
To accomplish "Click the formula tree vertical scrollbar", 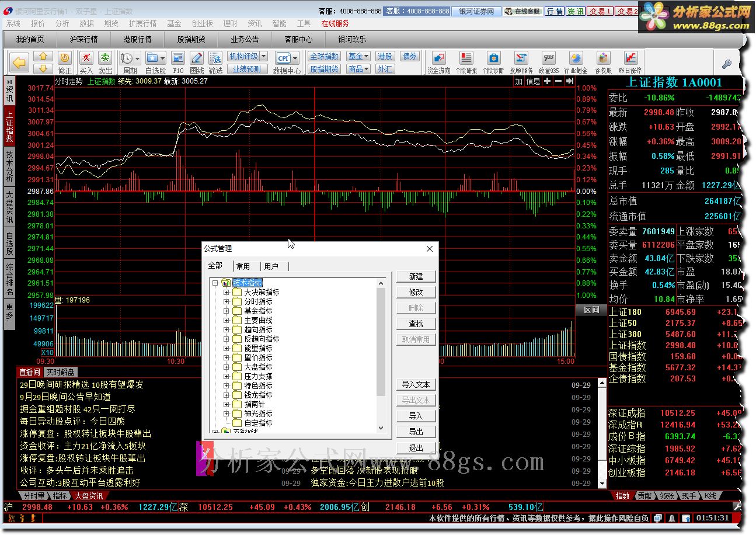I will (x=381, y=356).
